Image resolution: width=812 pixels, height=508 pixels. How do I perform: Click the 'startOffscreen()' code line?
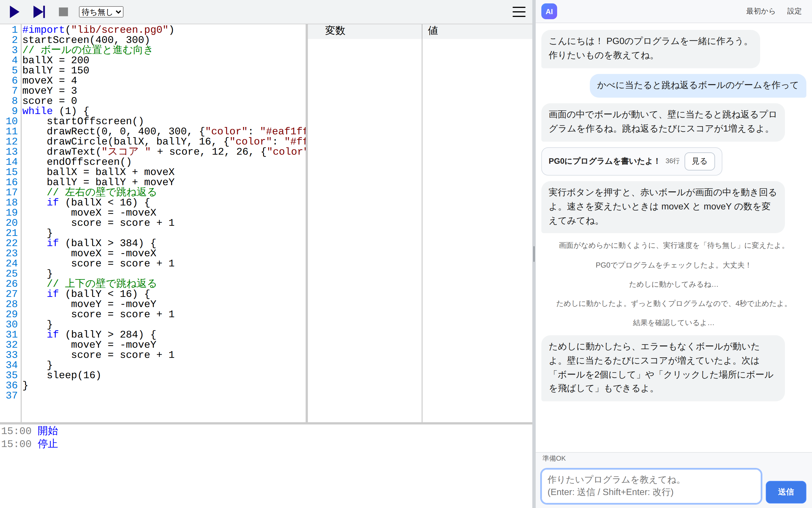(95, 121)
